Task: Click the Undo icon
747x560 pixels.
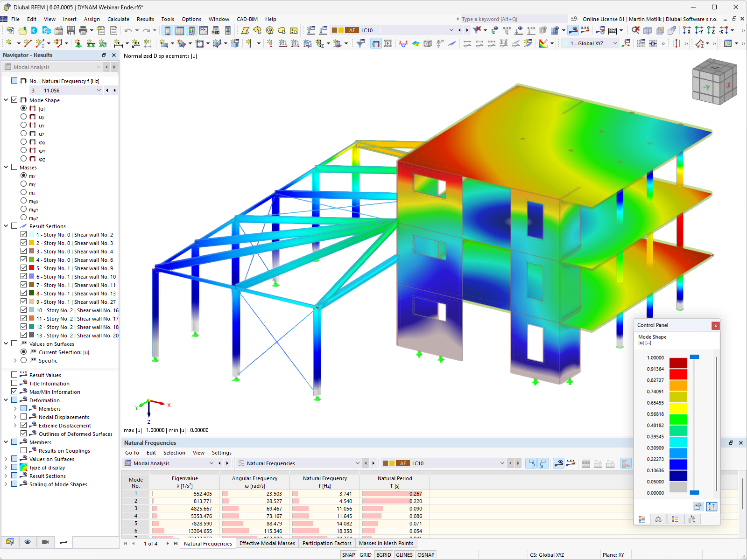Action: 127,30
